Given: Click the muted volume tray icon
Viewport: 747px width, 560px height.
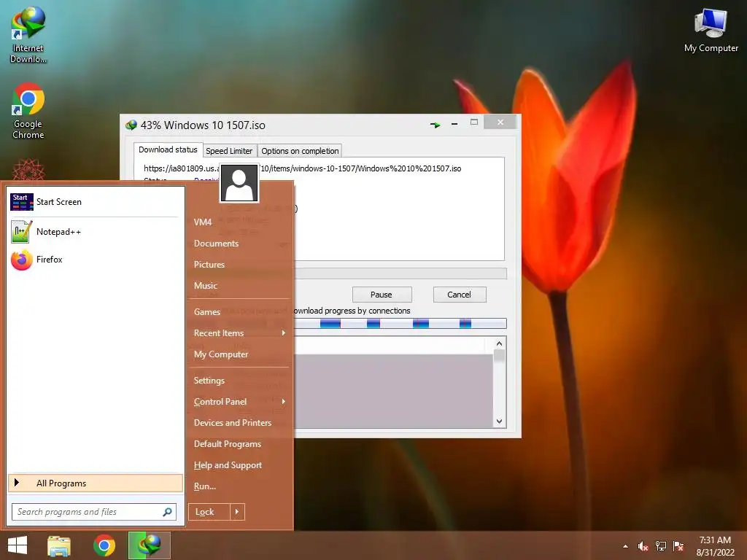Looking at the screenshot, I should click(643, 546).
